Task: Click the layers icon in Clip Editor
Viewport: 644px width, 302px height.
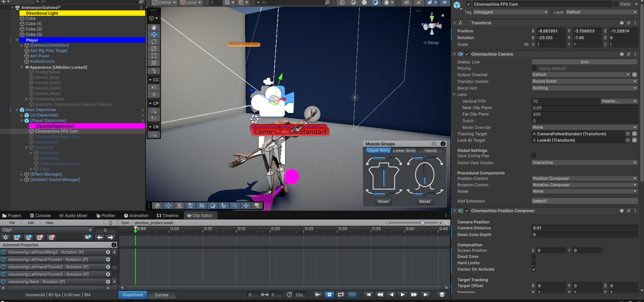Action: pyautogui.click(x=442, y=295)
